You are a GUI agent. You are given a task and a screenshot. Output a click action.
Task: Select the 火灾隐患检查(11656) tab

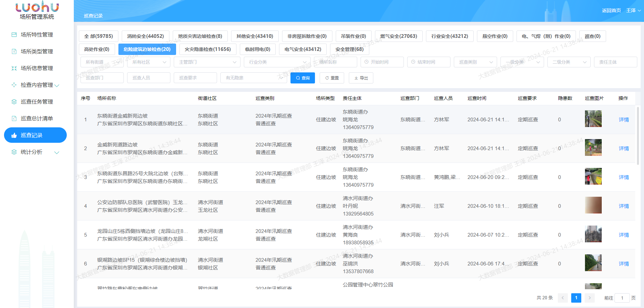pos(208,49)
